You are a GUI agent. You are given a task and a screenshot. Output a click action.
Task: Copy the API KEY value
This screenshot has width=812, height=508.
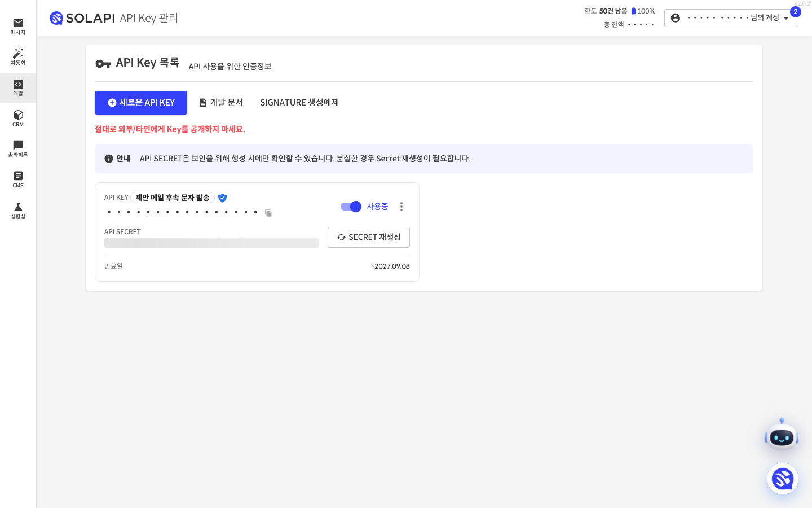(268, 213)
